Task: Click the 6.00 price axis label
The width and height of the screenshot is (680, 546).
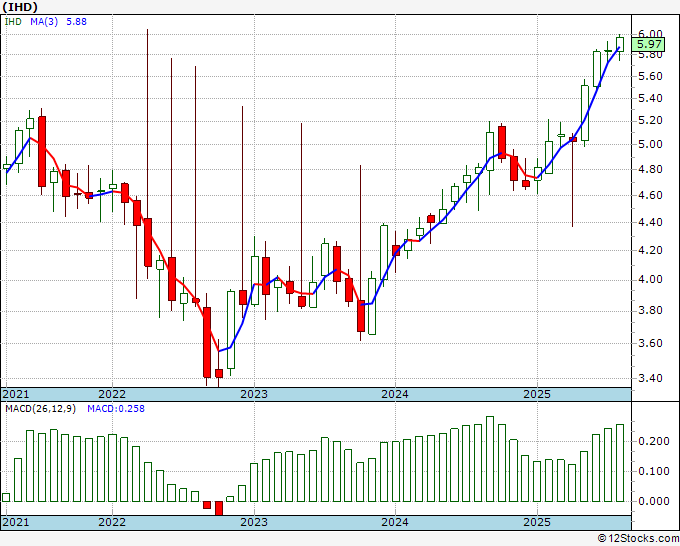Action: (650, 33)
